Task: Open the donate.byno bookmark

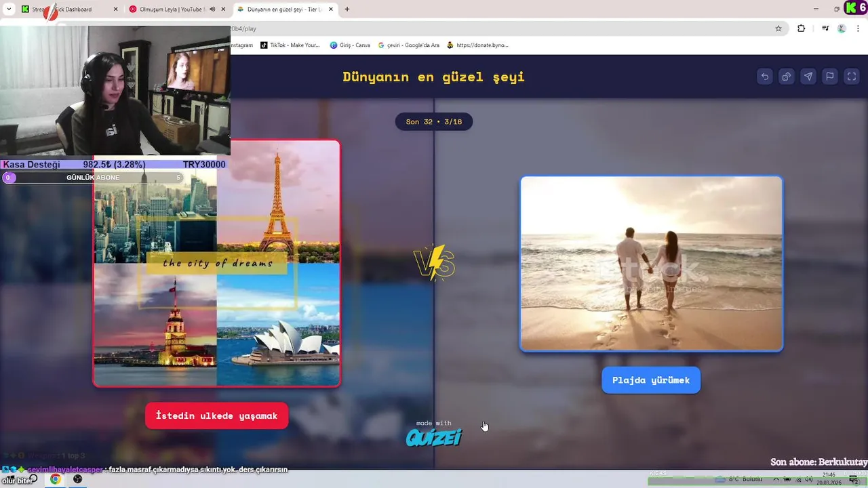Action: 478,45
